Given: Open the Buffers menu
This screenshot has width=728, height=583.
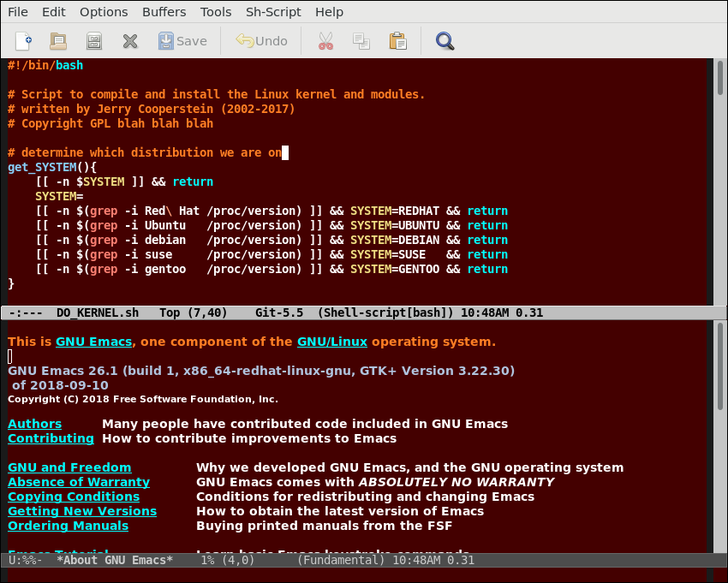Looking at the screenshot, I should (164, 12).
